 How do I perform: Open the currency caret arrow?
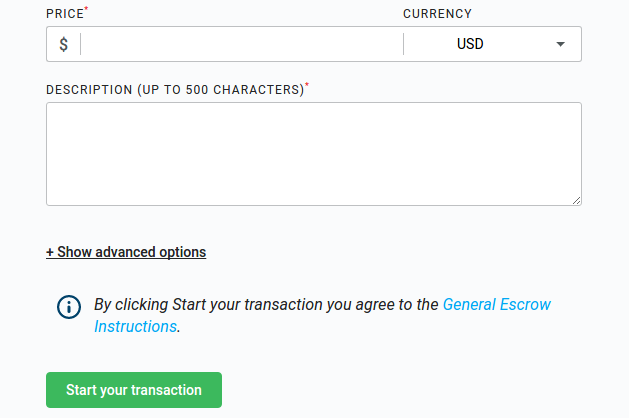560,44
